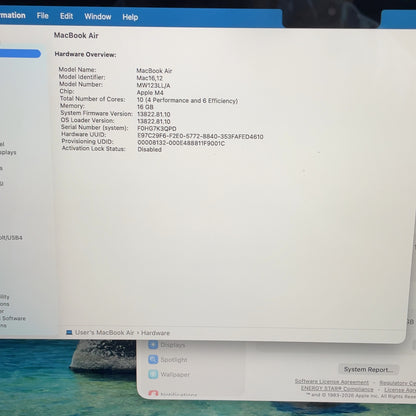The width and height of the screenshot is (416, 416).
Task: Click Hardware in the bottom path bar
Action: (155, 333)
